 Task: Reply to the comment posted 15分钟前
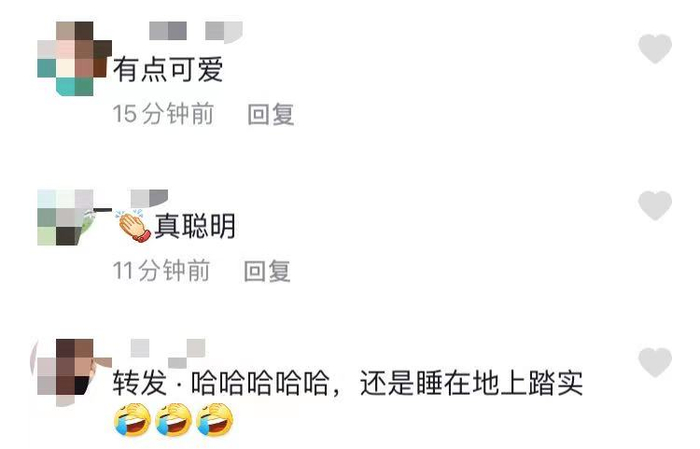[271, 114]
